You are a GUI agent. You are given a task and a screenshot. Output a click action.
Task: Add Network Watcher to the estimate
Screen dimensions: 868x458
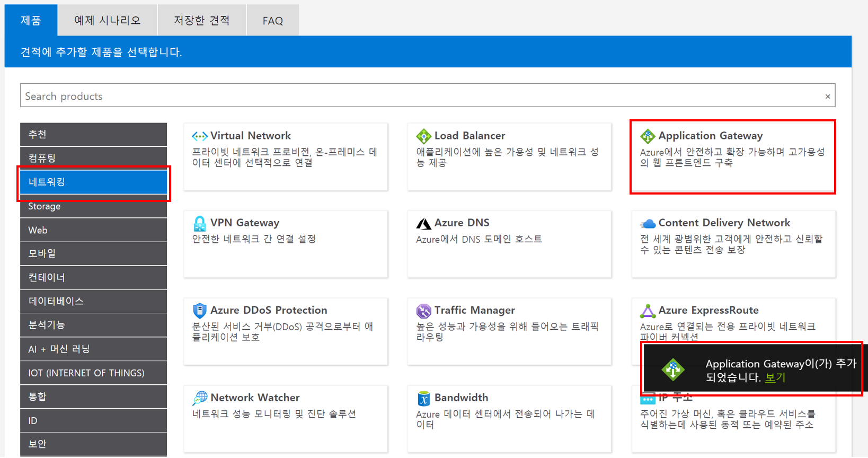coord(286,419)
